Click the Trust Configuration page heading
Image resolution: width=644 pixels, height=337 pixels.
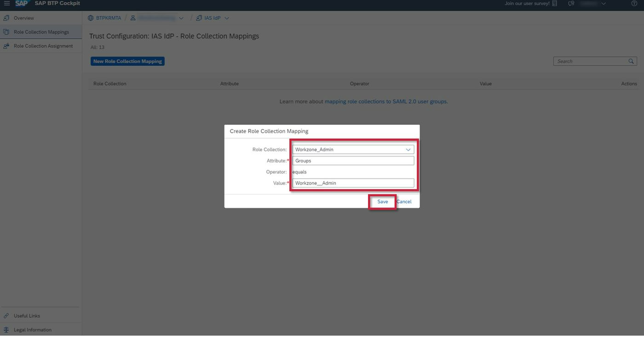click(x=174, y=36)
